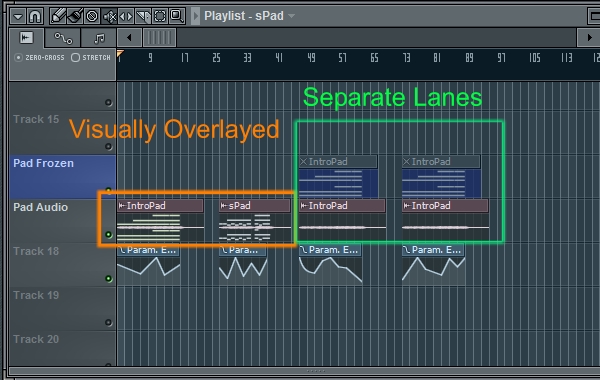Select the sPad audio clip waveform
600x380 pixels.
pos(254,227)
